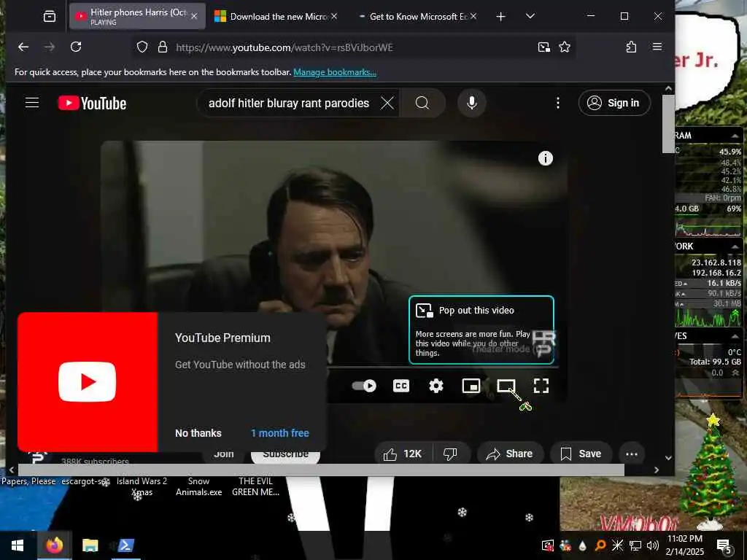Image resolution: width=747 pixels, height=560 pixels.
Task: Open the volume speaker tray icon
Action: (x=653, y=545)
